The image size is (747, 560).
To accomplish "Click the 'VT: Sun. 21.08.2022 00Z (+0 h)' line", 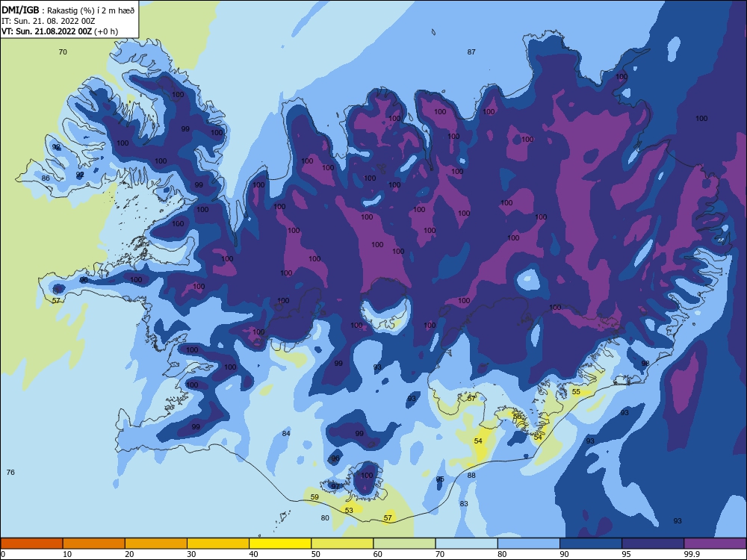I will (x=60, y=31).
